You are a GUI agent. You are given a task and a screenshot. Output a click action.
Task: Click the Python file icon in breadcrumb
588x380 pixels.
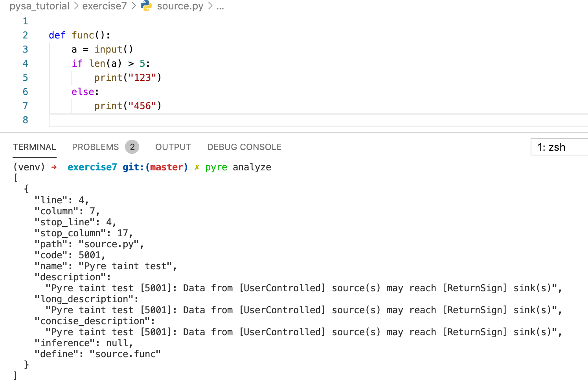pyautogui.click(x=146, y=5)
